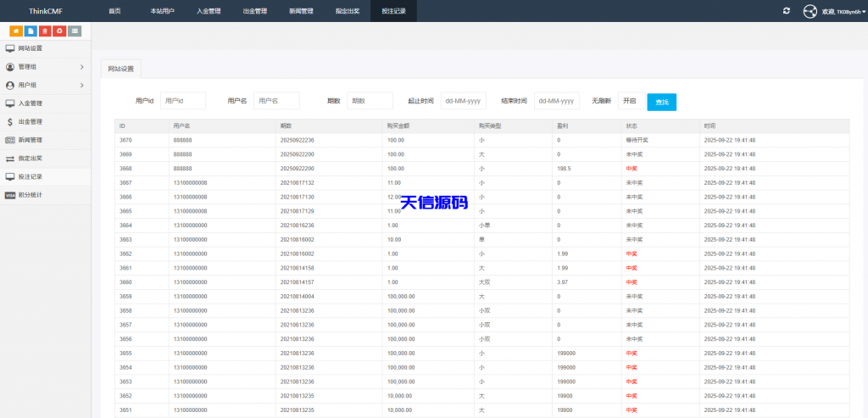Click the user avatar icon in header
This screenshot has width=868, height=418.
click(810, 11)
